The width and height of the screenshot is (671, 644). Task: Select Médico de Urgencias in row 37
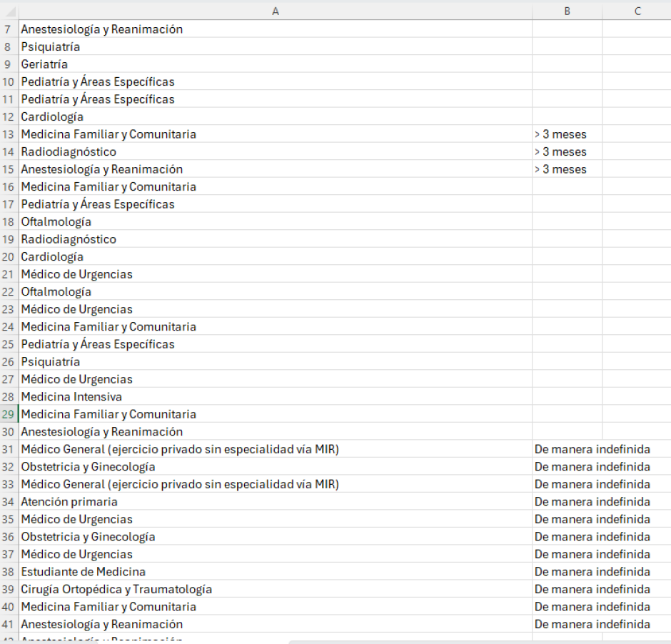coord(275,555)
